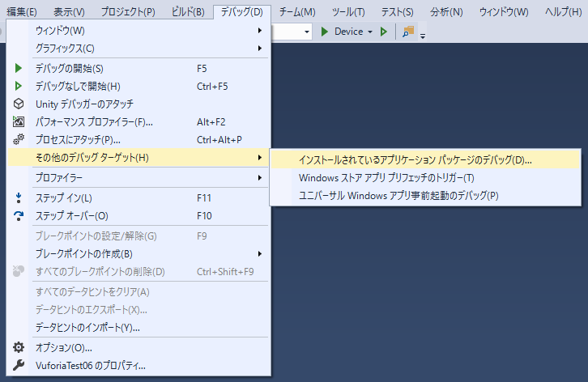Click green Start arrow next to Device
The height and width of the screenshot is (382, 588).
tap(325, 32)
